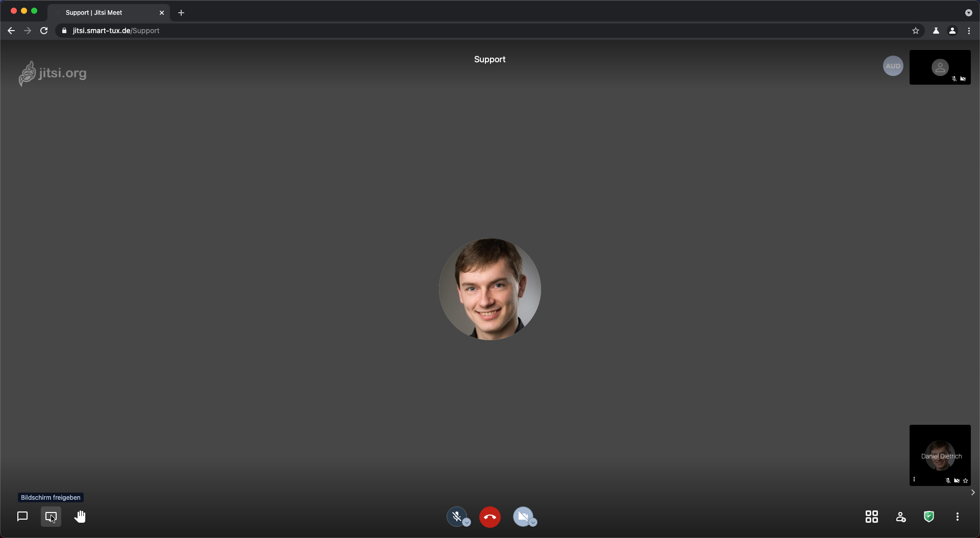Click the extensions icon in the browser toolbar

tap(936, 31)
